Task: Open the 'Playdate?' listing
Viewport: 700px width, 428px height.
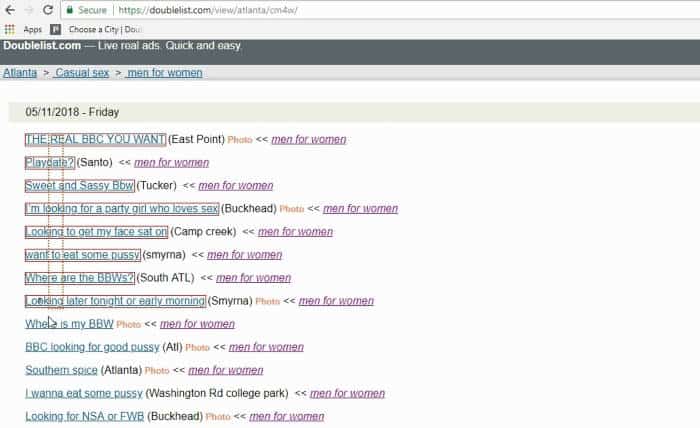Action: coord(50,162)
